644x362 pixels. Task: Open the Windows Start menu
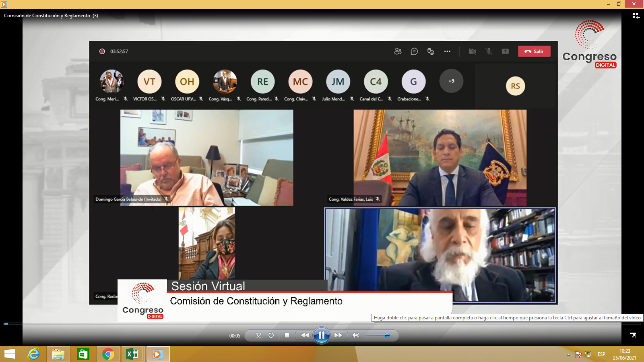pos(9,354)
